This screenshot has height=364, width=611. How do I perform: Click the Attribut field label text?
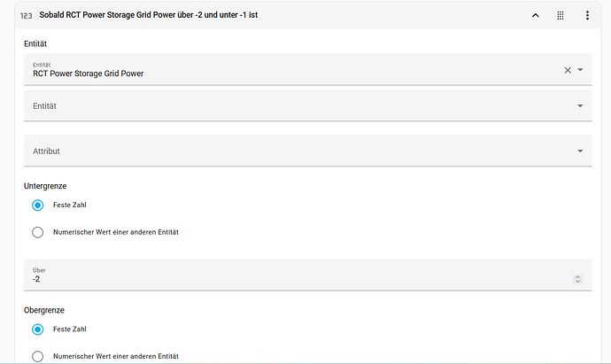[x=46, y=151]
